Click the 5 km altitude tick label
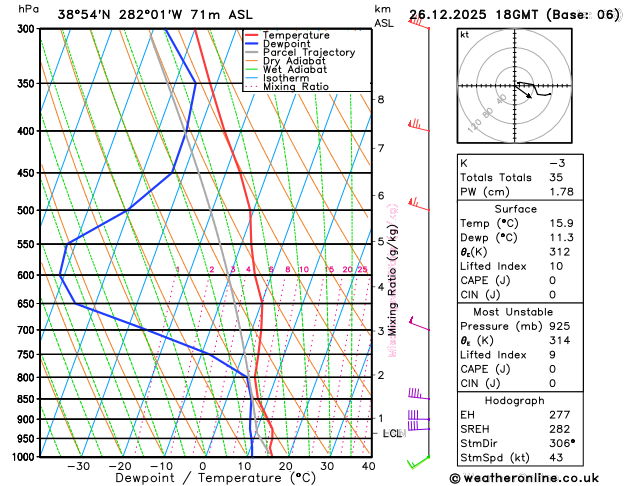629x486 pixels. click(x=381, y=242)
